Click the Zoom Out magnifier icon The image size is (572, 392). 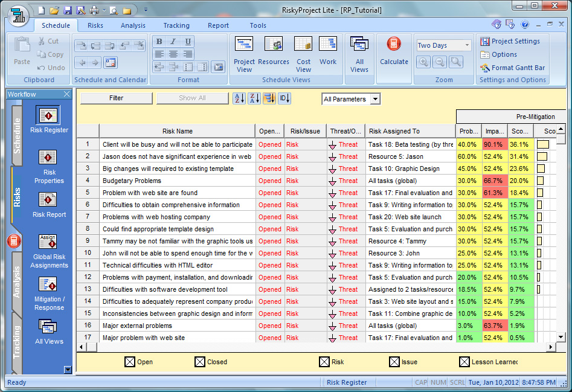(440, 62)
